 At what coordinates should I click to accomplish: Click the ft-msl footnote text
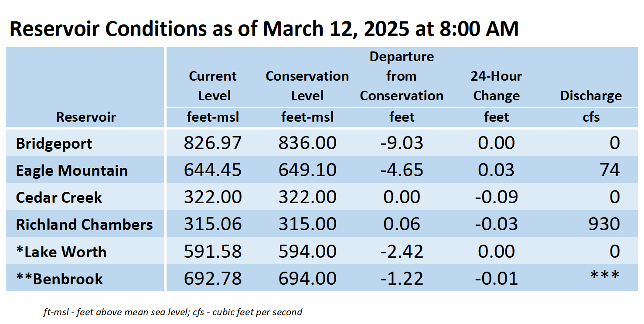[173, 312]
